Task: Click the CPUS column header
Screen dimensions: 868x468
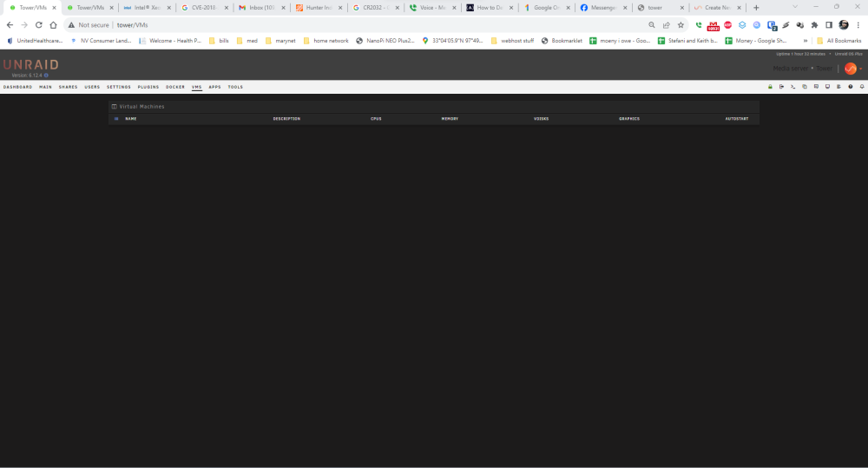Action: (x=376, y=119)
